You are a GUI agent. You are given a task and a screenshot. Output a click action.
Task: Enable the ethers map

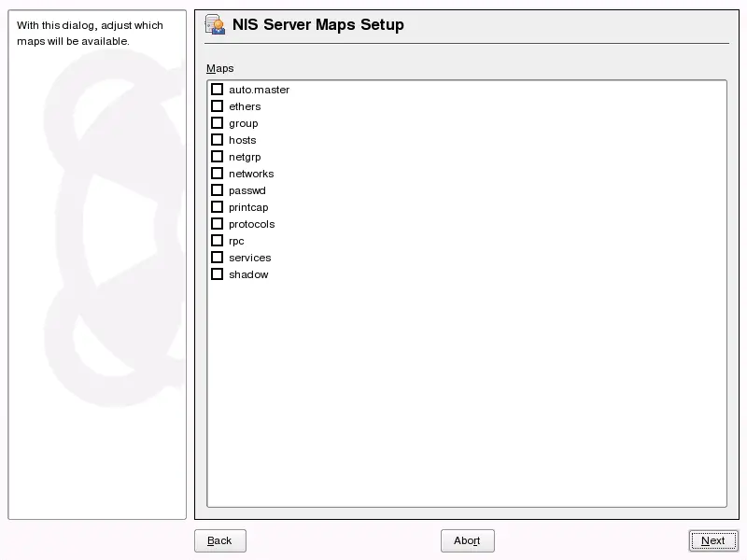[217, 105]
